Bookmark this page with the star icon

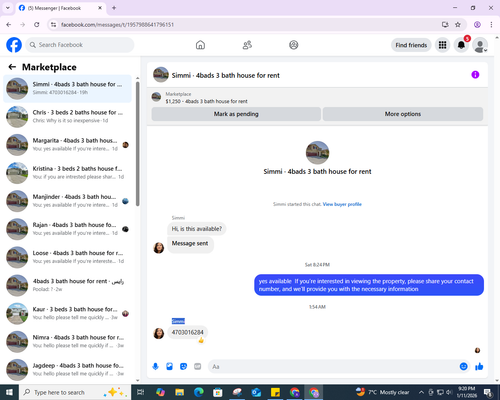[x=458, y=25]
